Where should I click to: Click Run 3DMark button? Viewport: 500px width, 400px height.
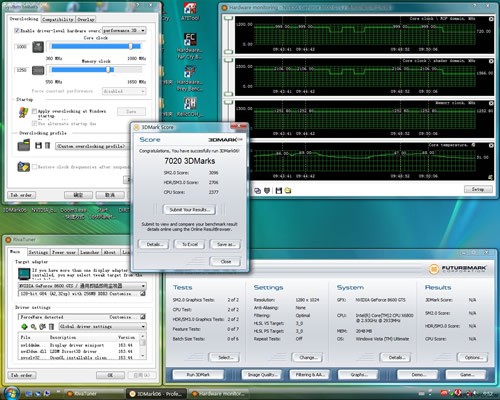(x=198, y=375)
